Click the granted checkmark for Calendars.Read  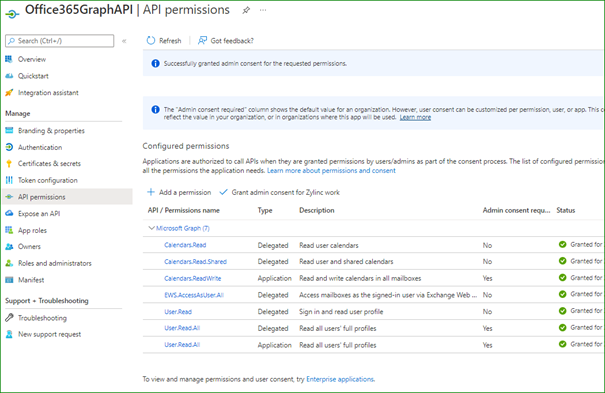(x=563, y=244)
